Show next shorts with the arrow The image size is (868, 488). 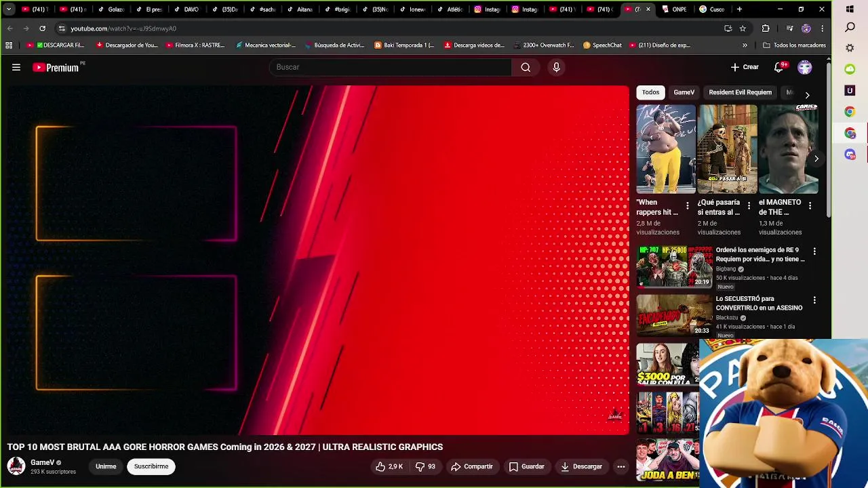(816, 159)
